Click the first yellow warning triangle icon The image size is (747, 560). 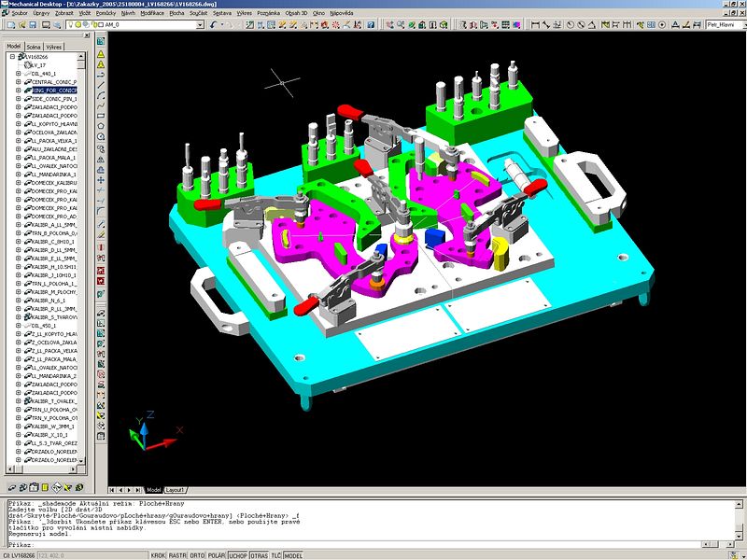pos(101,54)
